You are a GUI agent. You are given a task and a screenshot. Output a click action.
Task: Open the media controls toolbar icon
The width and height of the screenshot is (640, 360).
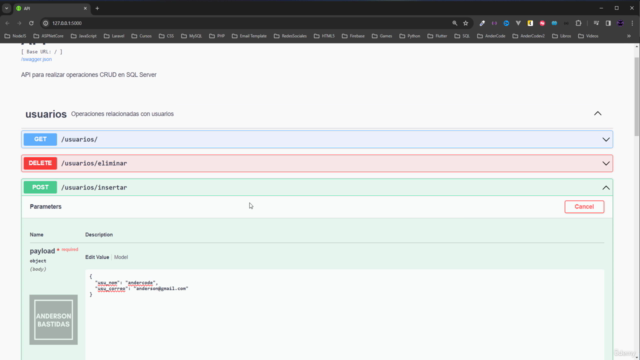point(596,23)
